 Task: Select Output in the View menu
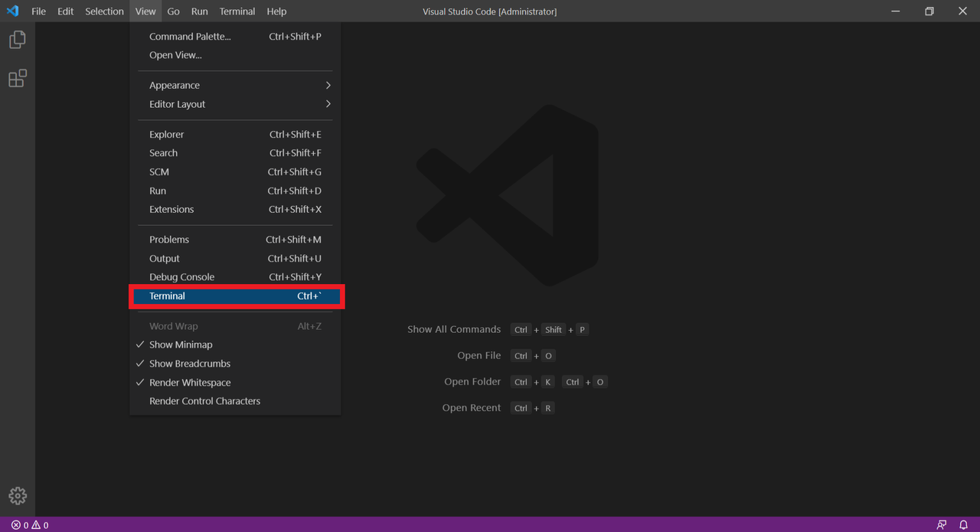pyautogui.click(x=235, y=258)
